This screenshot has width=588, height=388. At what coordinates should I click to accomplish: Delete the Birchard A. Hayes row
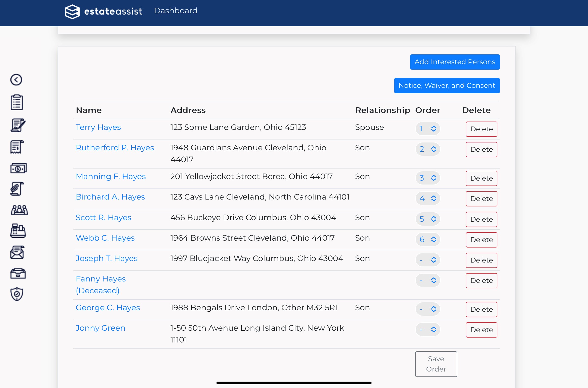[x=481, y=199]
